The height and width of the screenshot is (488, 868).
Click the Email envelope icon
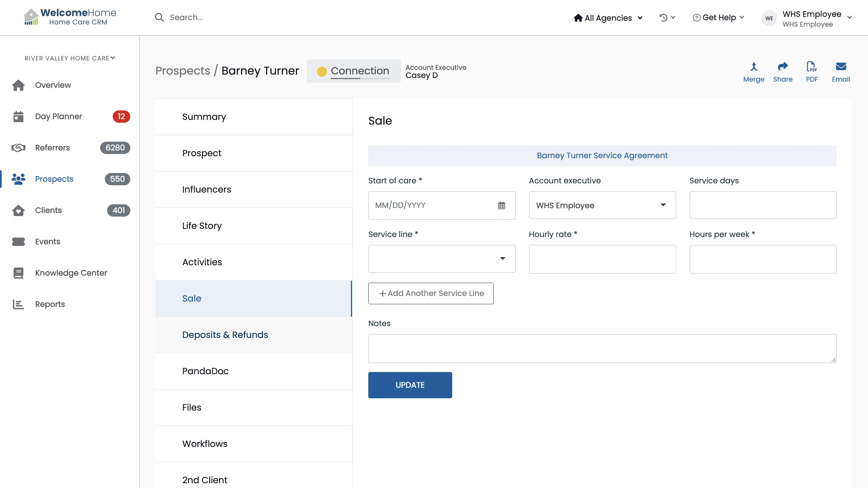[841, 67]
